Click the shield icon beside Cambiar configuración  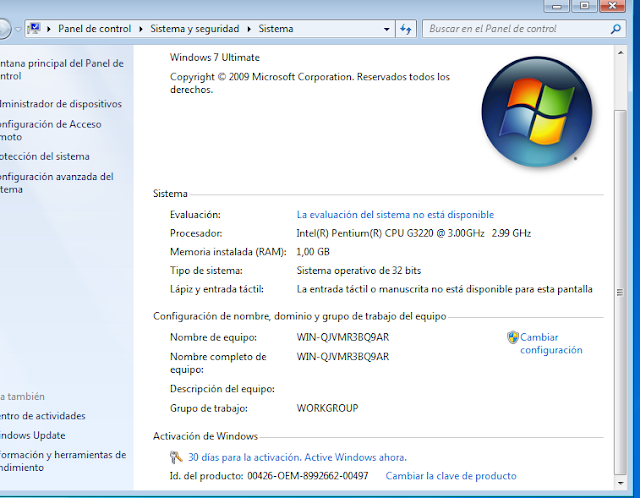[513, 338]
